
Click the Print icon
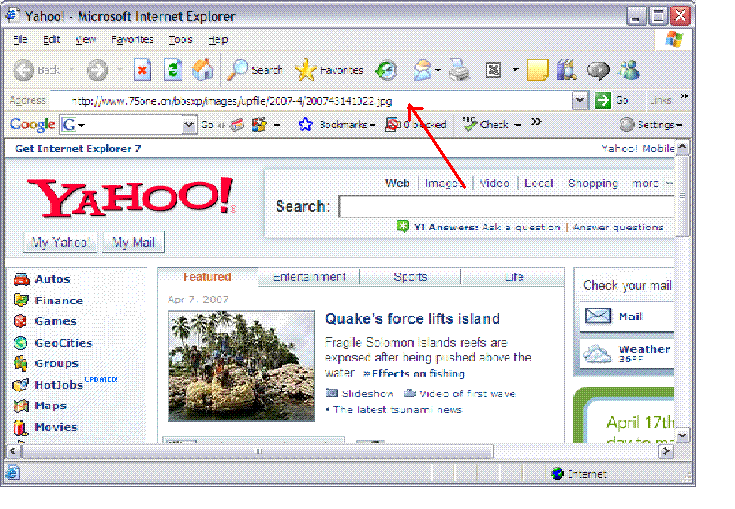tap(458, 70)
